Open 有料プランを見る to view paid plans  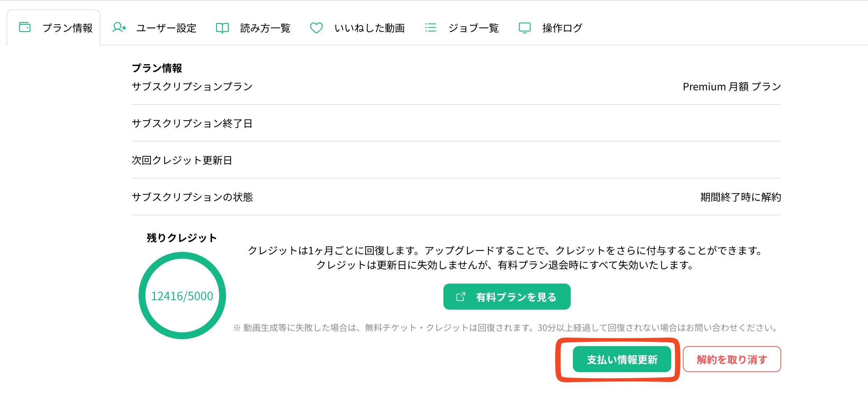507,297
